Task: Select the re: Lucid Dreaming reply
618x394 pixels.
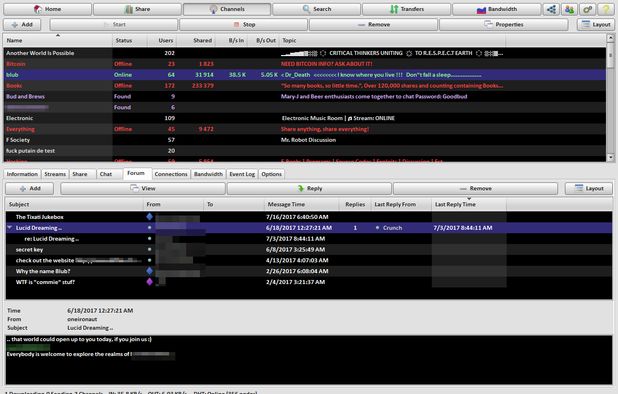Action: (309, 238)
